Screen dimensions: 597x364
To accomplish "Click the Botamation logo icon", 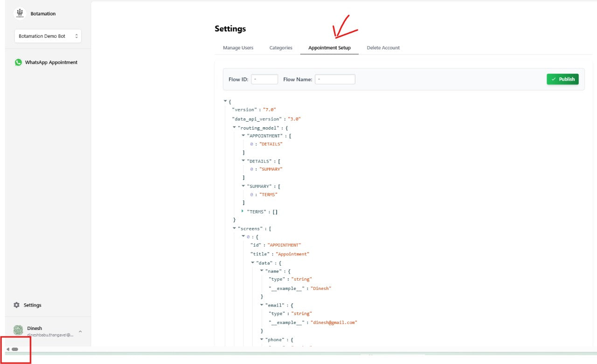I will tap(20, 14).
